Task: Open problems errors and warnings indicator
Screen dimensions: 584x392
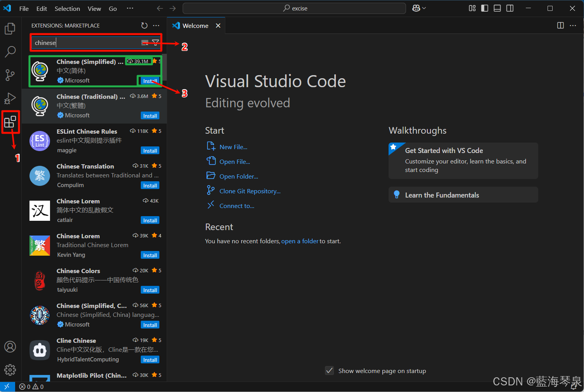Action: click(31, 387)
